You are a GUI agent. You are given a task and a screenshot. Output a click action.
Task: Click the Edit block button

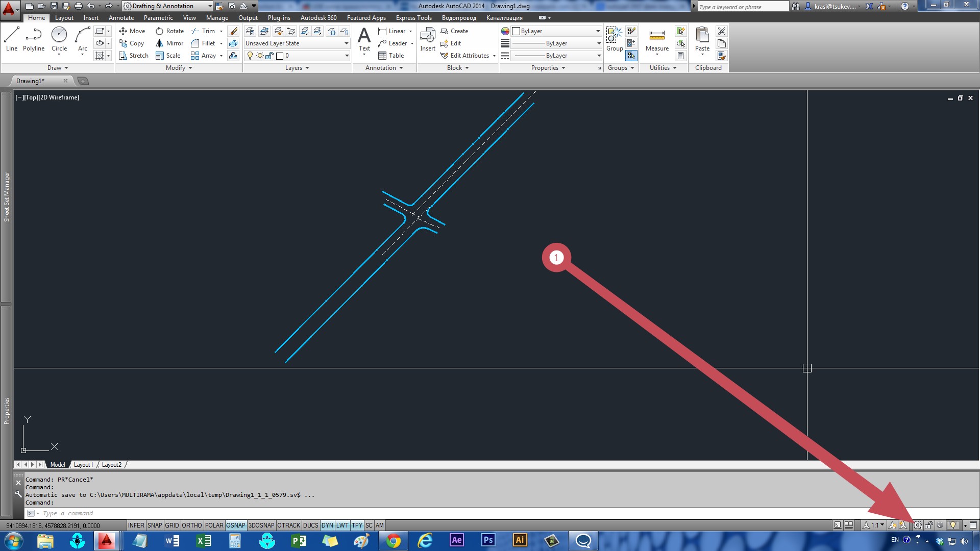(456, 43)
